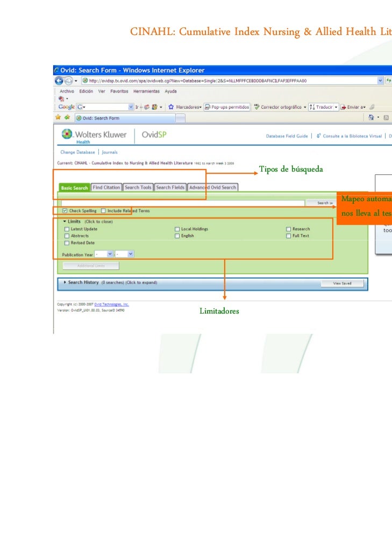This screenshot has width=392, height=554.
Task: Click the Pop-ups permitidos toolbar button
Action: pos(227,106)
